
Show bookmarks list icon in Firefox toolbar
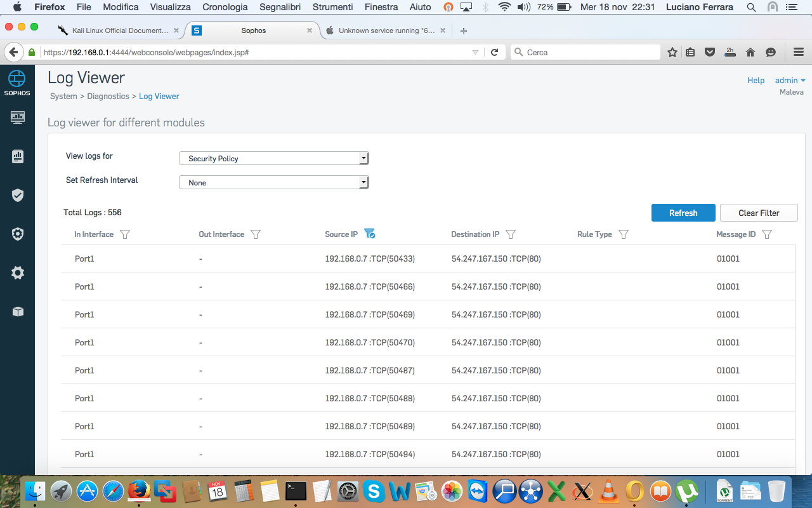(x=691, y=52)
